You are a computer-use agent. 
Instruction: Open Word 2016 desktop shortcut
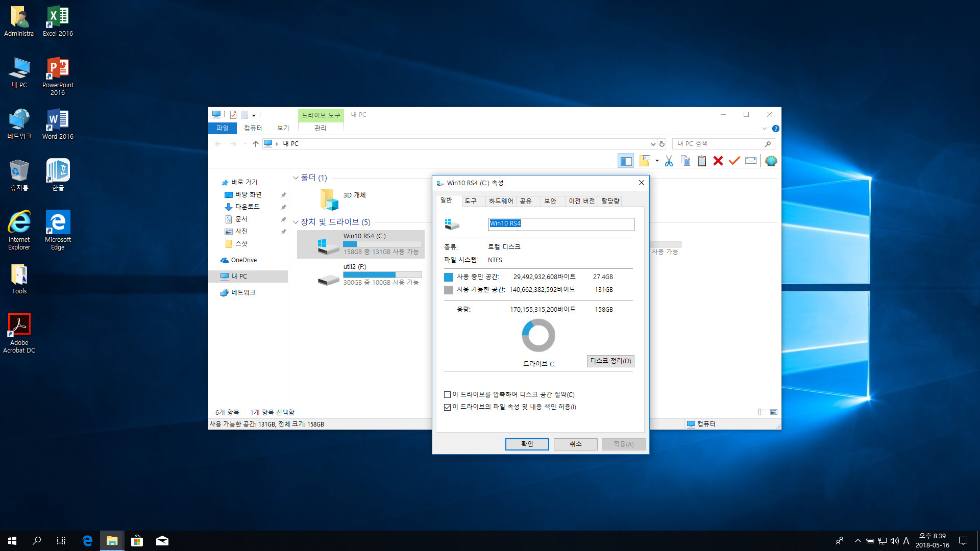click(58, 124)
